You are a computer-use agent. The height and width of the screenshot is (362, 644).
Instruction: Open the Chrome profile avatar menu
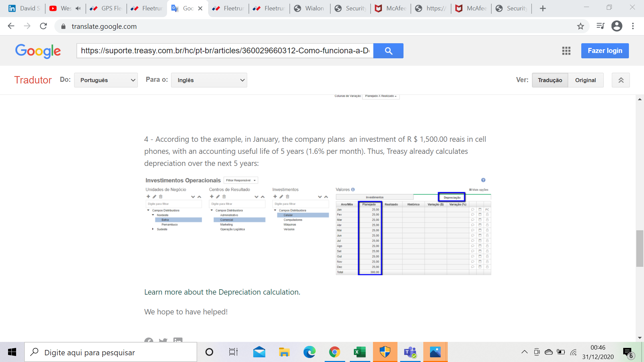point(616,26)
